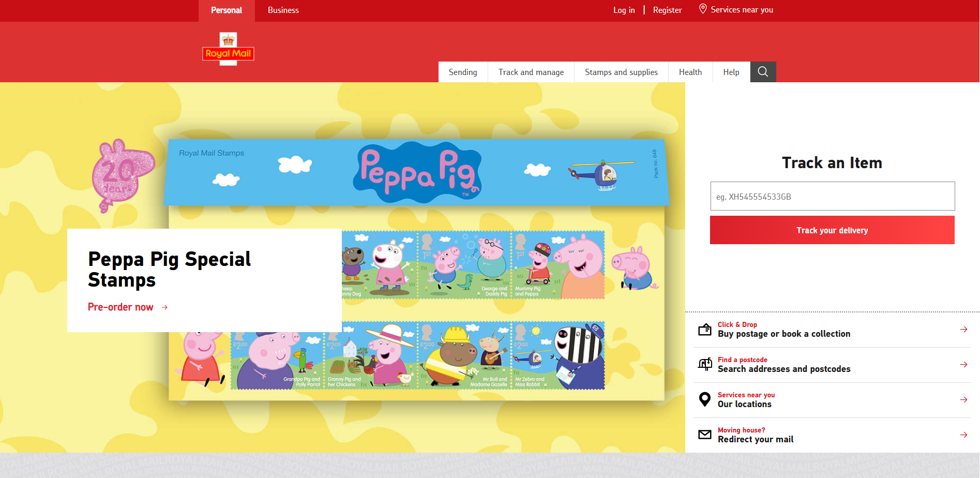
Task: Click the Register link
Action: (667, 10)
